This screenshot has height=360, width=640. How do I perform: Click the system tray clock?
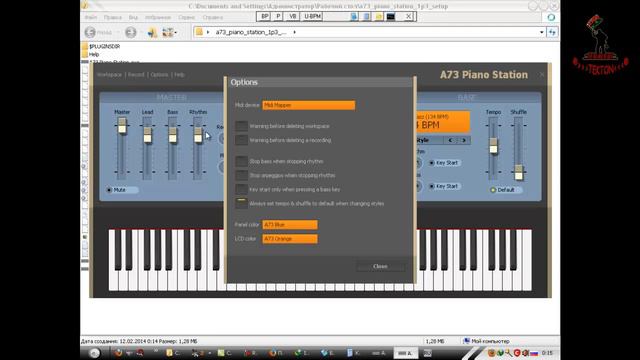click(547, 353)
